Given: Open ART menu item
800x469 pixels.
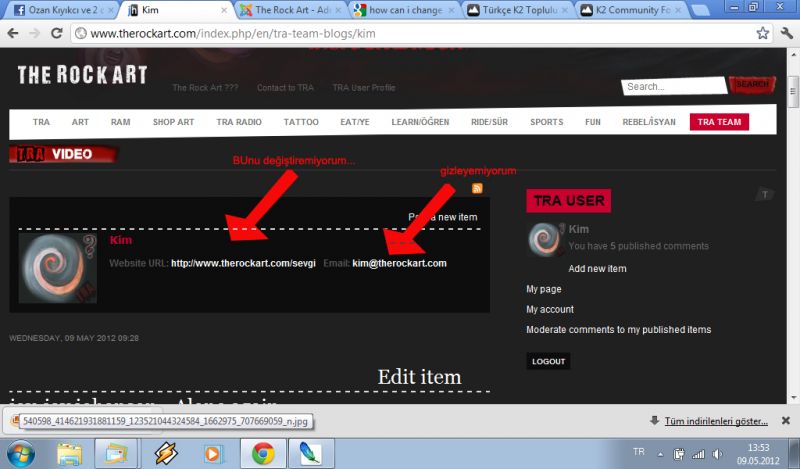Looking at the screenshot, I should [x=80, y=122].
